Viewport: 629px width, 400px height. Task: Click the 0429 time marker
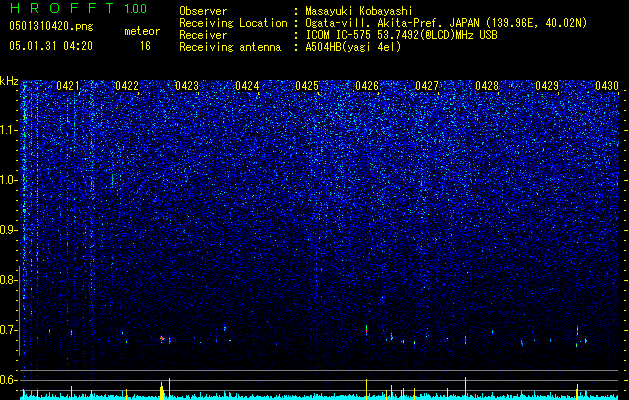tap(547, 86)
